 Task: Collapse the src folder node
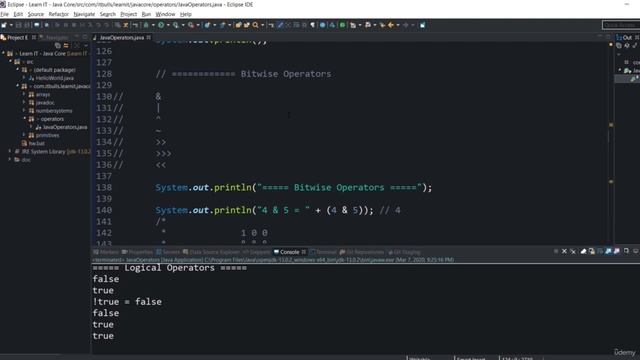coord(11,62)
